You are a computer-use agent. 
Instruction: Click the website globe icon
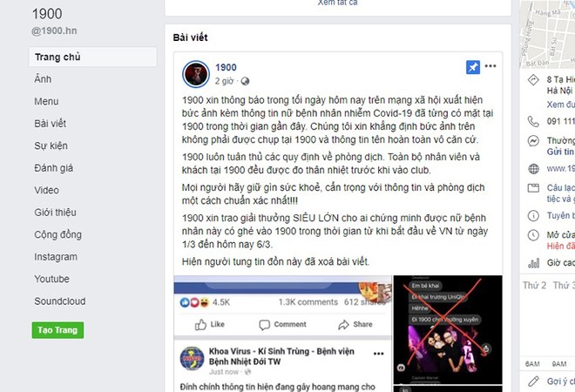[x=533, y=169]
